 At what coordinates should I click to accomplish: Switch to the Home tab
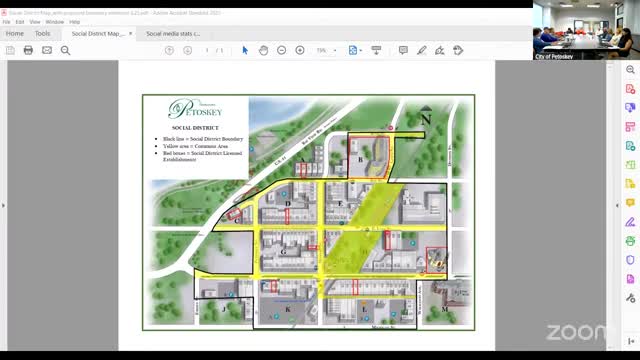15,33
